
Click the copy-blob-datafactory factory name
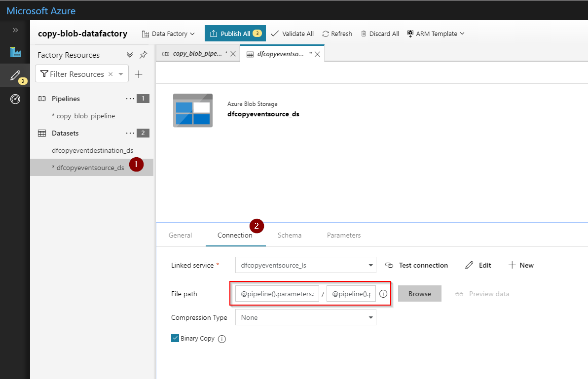click(x=82, y=34)
